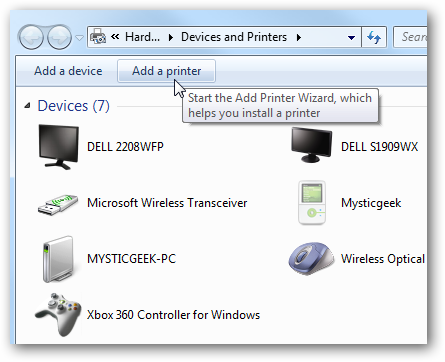Viewport: 445px width, 362px height.
Task: Open the recent pages dropdown arrow
Action: tap(79, 37)
